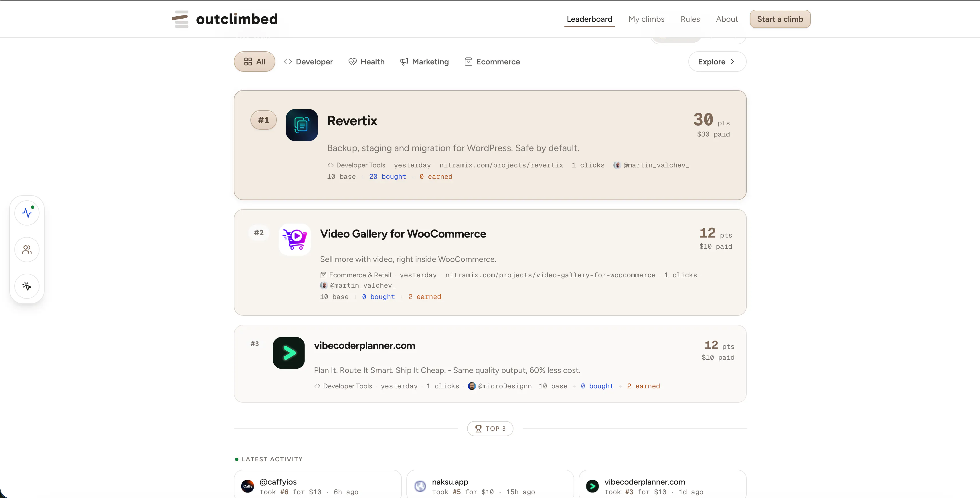The width and height of the screenshot is (980, 498).
Task: Click 'Ecommerce & Retail' category label
Action: point(360,275)
